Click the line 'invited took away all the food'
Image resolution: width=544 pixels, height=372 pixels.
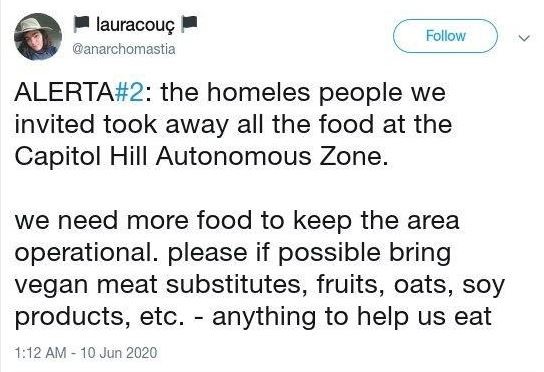coord(194,125)
